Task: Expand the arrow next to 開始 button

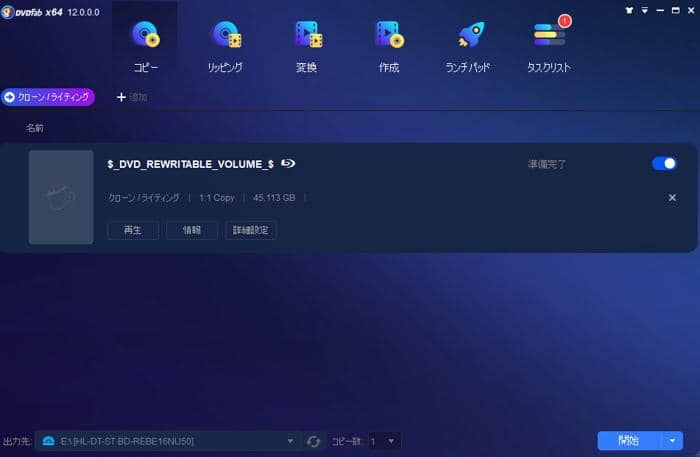Action: point(672,441)
